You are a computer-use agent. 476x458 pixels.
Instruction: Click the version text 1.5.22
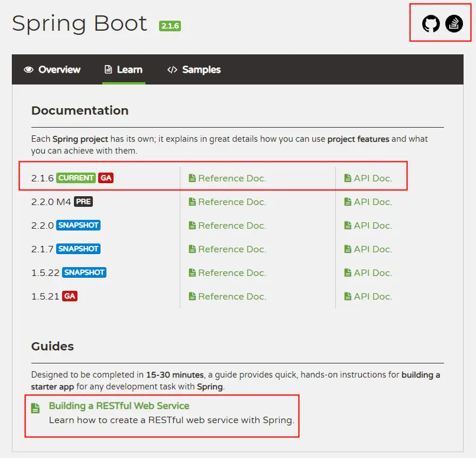pos(45,272)
